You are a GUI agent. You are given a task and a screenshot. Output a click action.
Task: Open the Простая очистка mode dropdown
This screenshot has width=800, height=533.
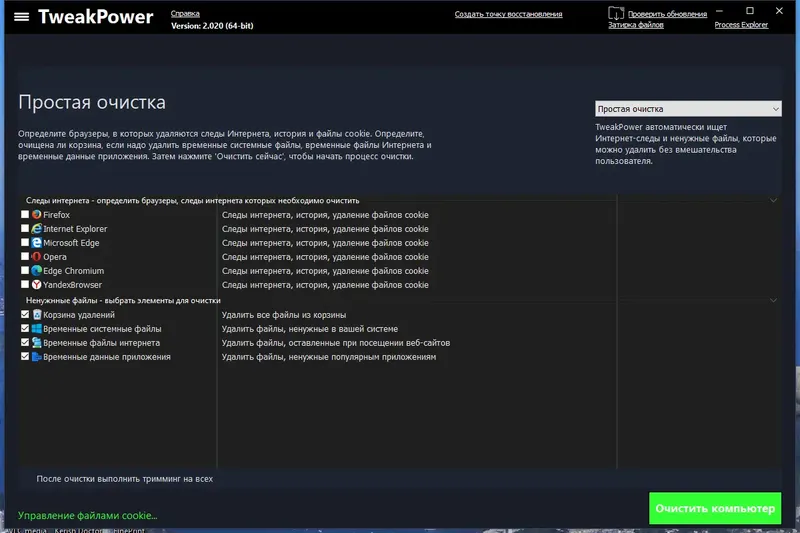point(688,109)
